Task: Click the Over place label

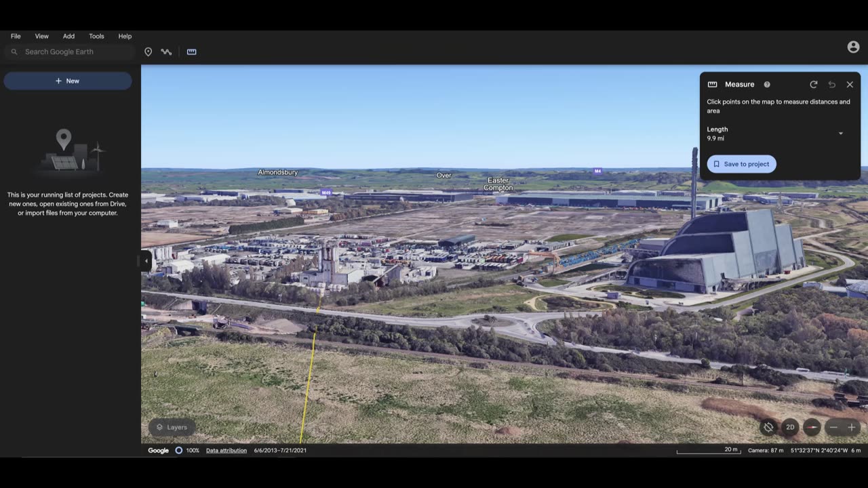Action: pos(443,175)
